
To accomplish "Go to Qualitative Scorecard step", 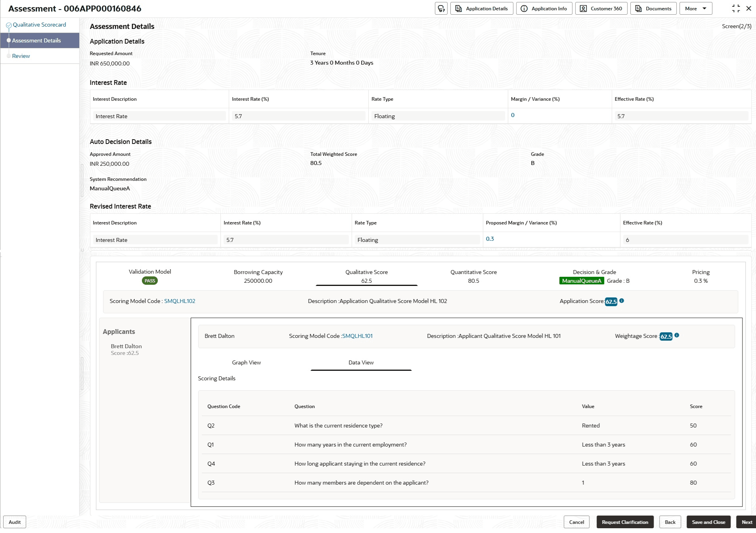I will [x=39, y=25].
